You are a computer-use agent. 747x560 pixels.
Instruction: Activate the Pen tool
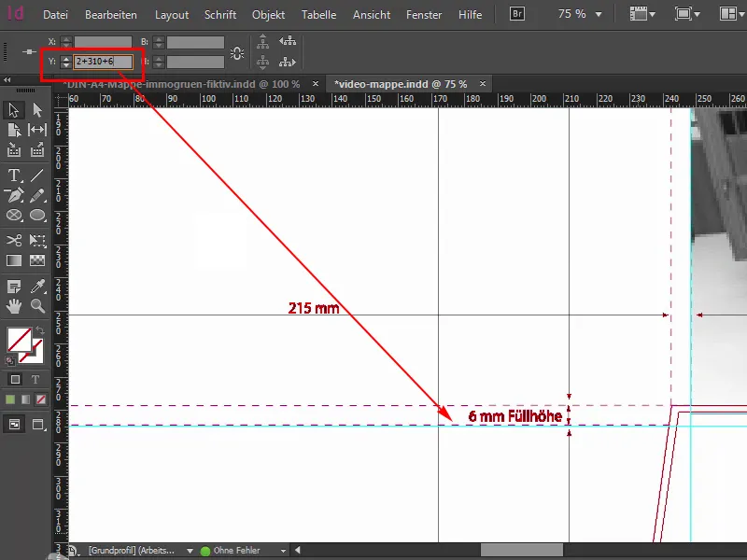13,195
